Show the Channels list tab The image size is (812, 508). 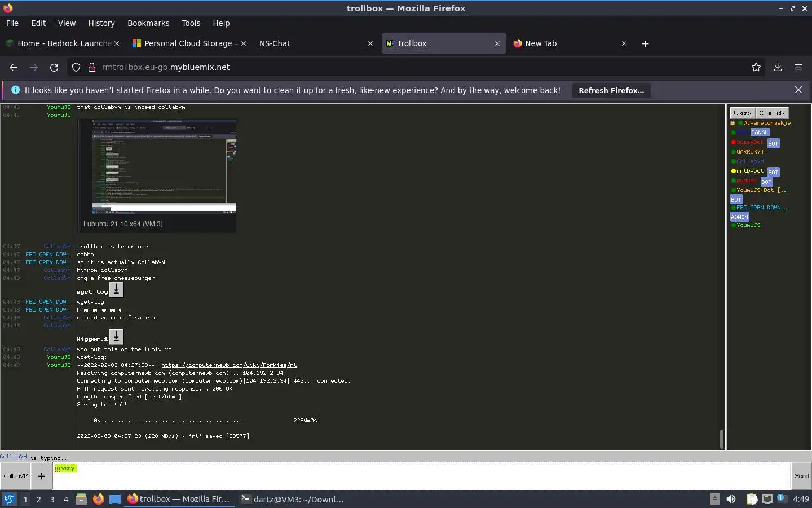tap(771, 113)
